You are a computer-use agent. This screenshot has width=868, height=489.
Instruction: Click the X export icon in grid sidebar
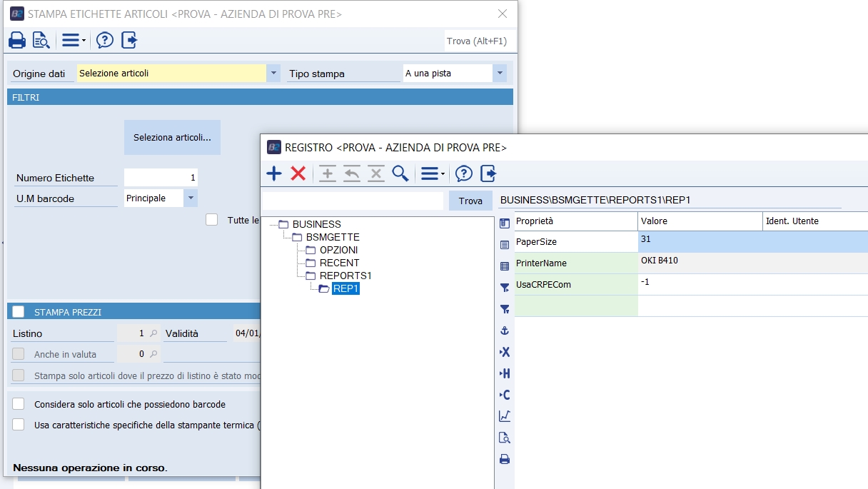(505, 352)
